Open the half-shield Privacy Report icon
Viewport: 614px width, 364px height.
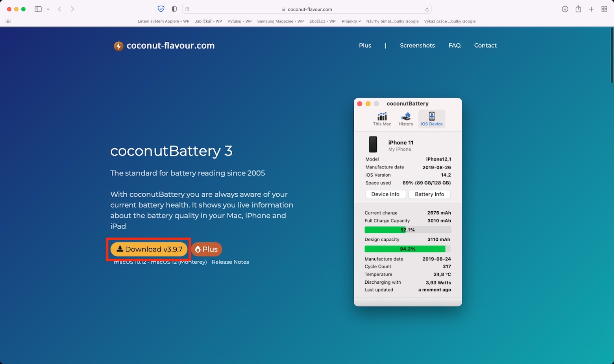pyautogui.click(x=174, y=9)
